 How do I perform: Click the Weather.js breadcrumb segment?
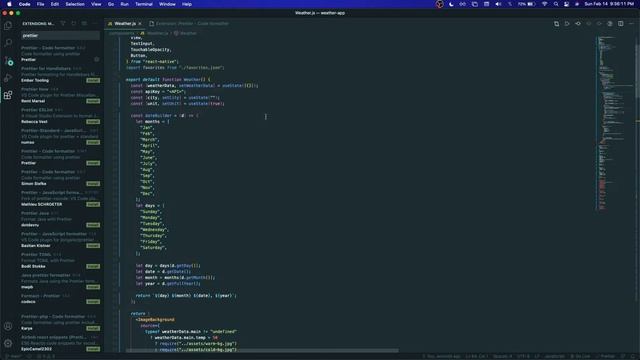155,33
